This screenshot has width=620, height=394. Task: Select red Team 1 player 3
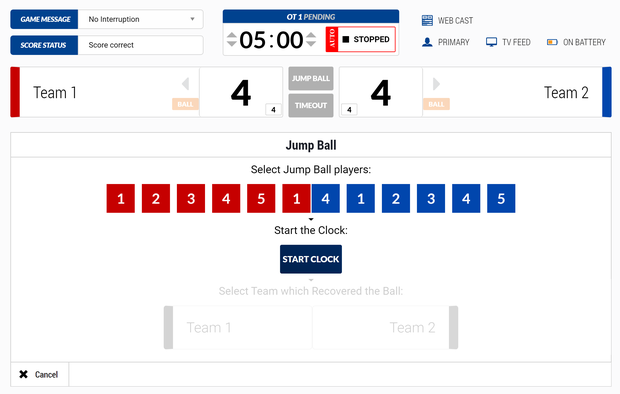191,198
